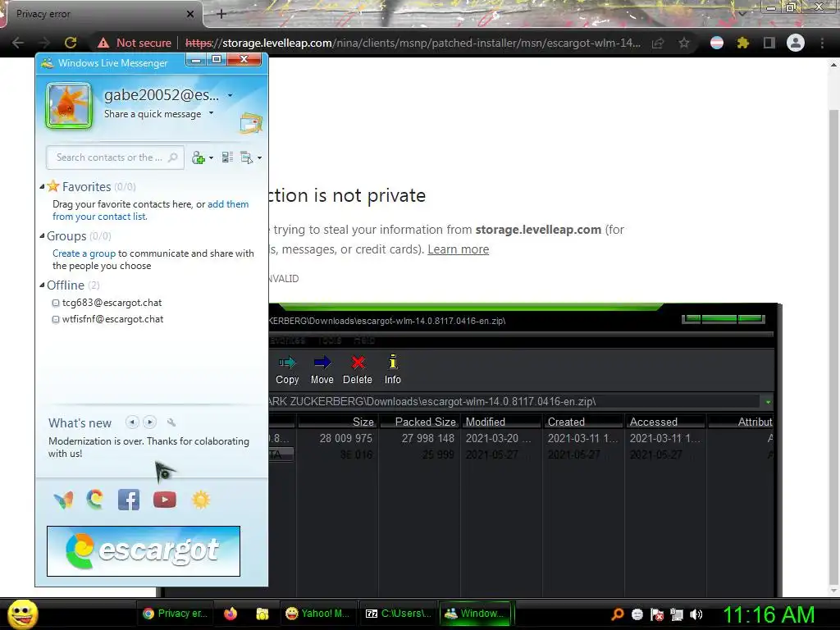
Task: Open What's new settings wrench icon
Action: pos(171,422)
